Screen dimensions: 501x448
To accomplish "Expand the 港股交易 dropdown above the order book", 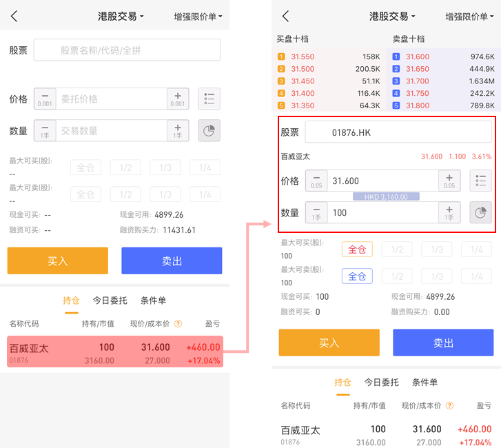I will [393, 17].
